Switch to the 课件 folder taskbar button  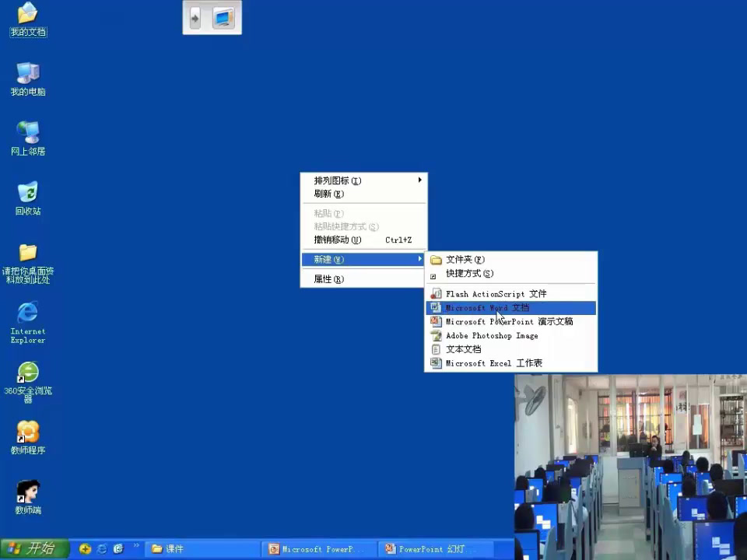click(202, 549)
